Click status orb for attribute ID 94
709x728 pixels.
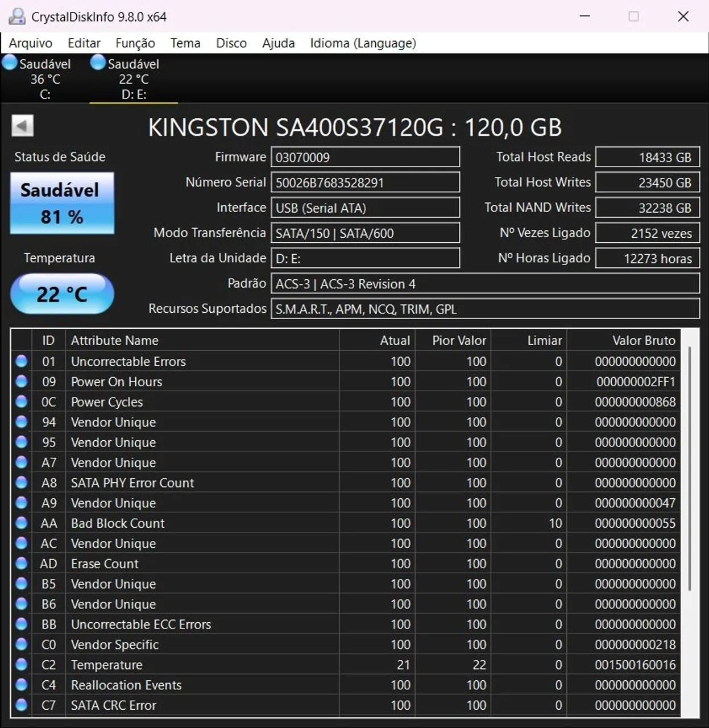tap(22, 422)
